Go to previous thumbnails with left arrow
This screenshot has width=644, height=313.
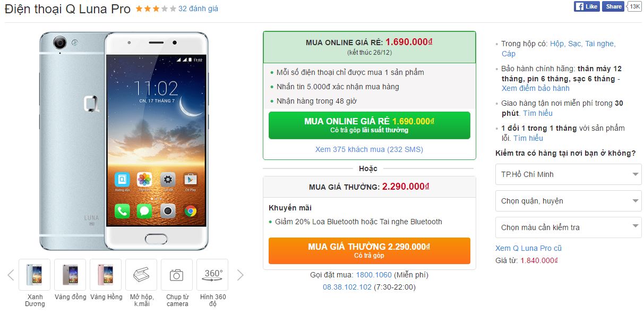11,275
